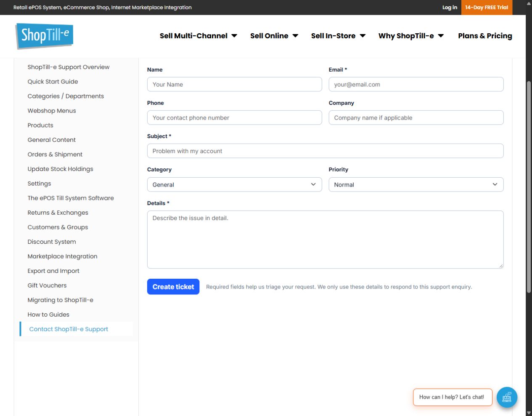Expand the Why ShopTill-e menu
Screen dimensions: 532x416
click(x=411, y=36)
